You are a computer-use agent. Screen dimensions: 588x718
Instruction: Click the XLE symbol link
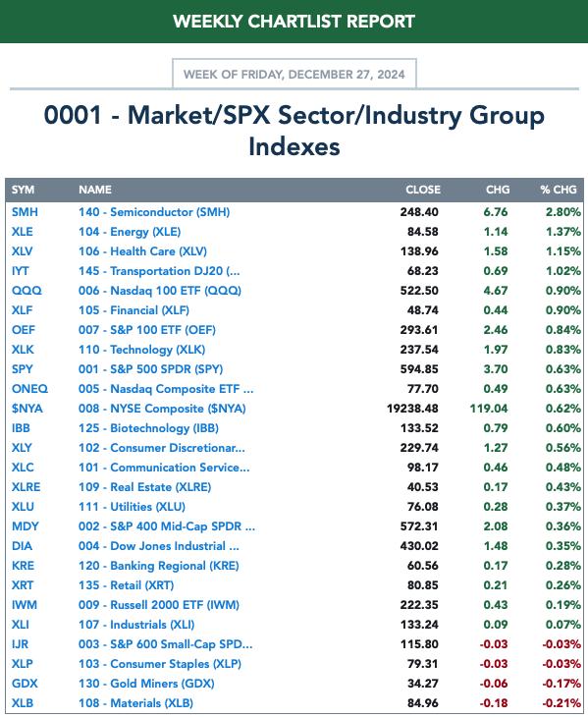click(22, 232)
